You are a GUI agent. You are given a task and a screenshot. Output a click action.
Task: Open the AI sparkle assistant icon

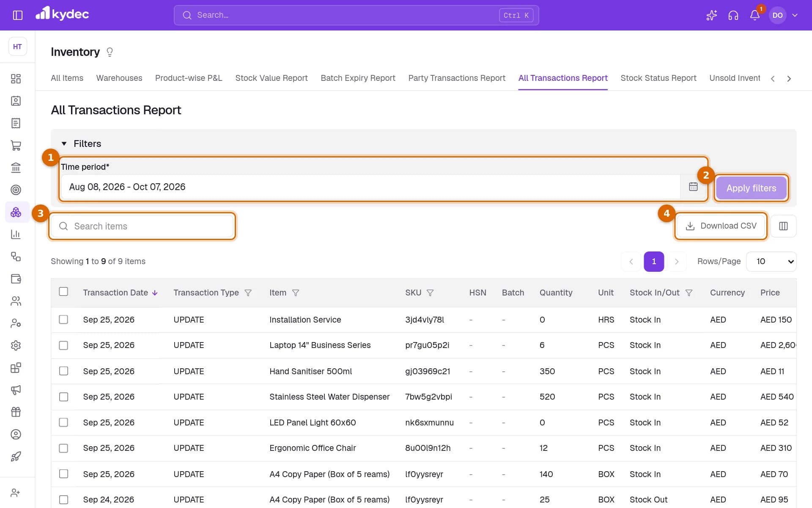[x=711, y=15]
